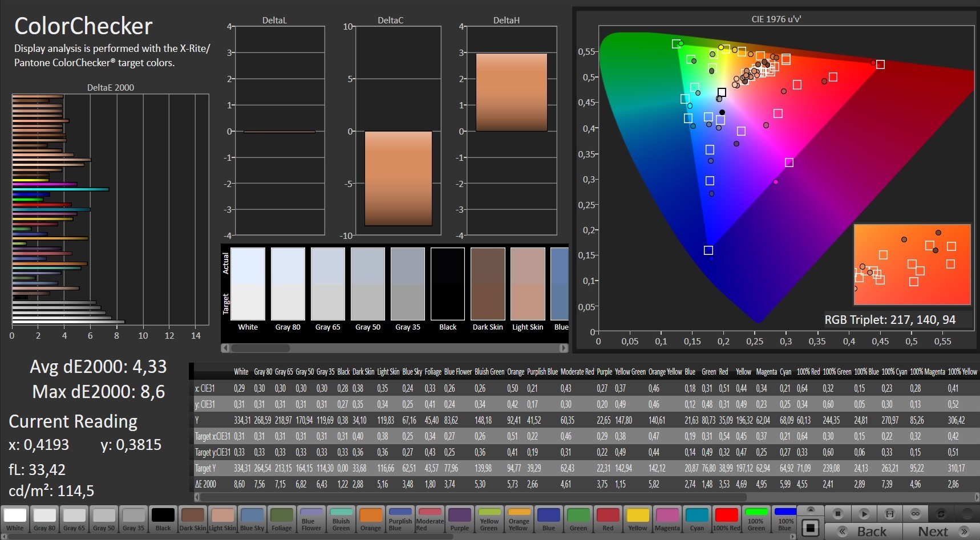This screenshot has width=980, height=540.
Task: Click the stop measurement button
Action: point(837,514)
